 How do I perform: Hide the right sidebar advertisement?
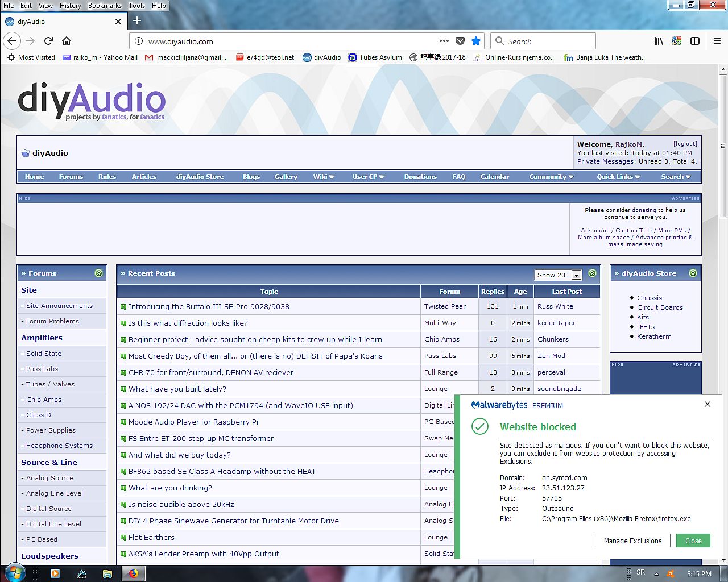click(617, 364)
